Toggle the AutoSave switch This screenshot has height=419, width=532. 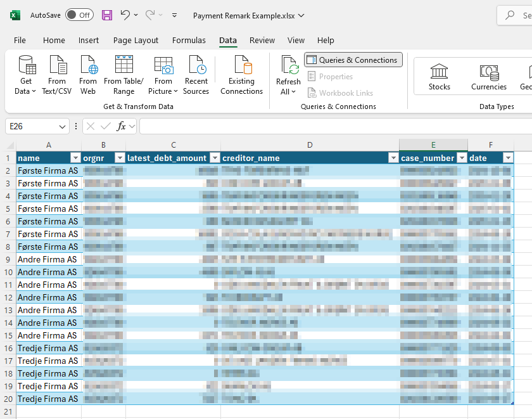click(79, 15)
